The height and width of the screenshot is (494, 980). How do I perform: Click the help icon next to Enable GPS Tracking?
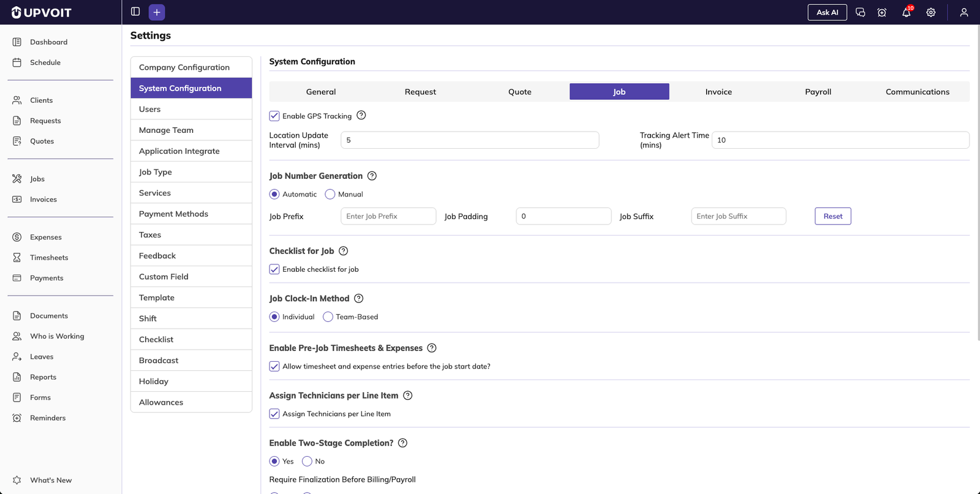point(361,115)
